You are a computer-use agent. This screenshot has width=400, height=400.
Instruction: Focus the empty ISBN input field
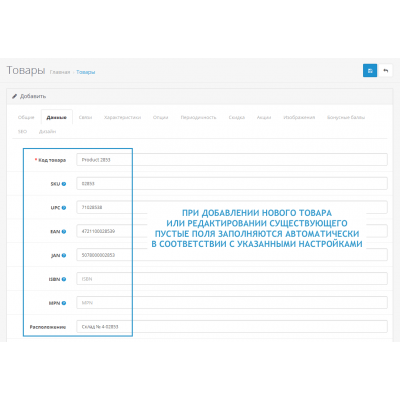pyautogui.click(x=232, y=279)
